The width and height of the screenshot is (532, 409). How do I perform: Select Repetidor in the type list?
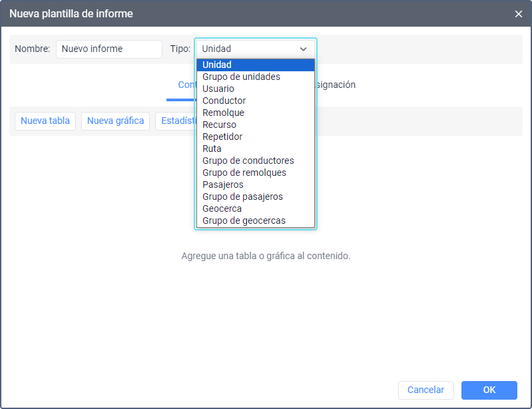click(x=255, y=137)
